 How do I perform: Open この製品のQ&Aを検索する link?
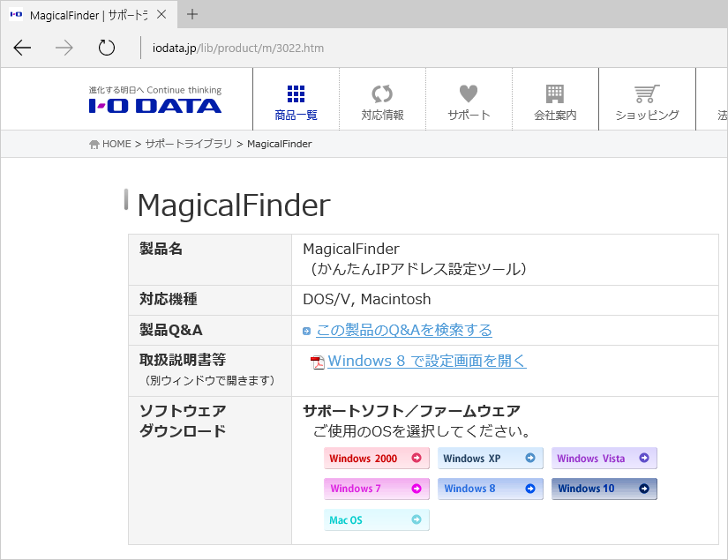click(404, 331)
